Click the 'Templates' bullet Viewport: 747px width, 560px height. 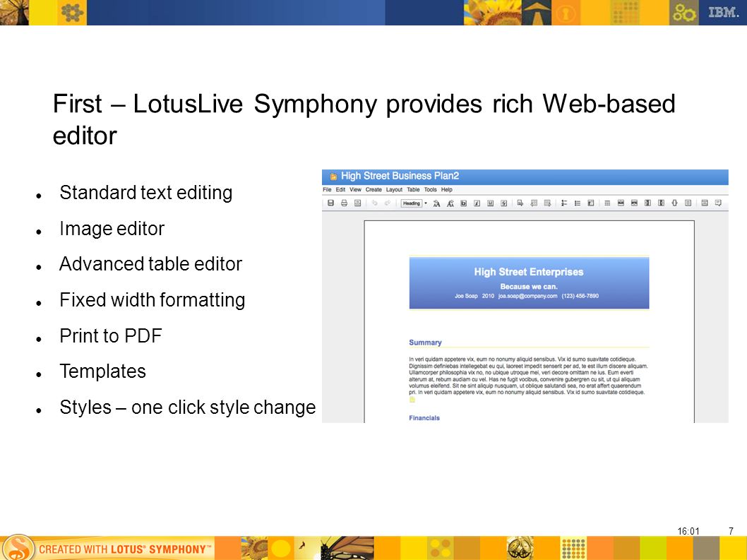[102, 371]
